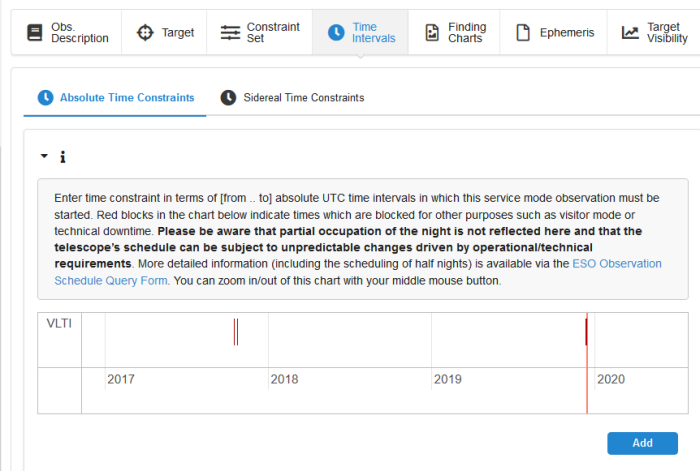This screenshot has height=471, width=700.
Task: Click the 2018 label on the timeline
Action: [x=285, y=380]
